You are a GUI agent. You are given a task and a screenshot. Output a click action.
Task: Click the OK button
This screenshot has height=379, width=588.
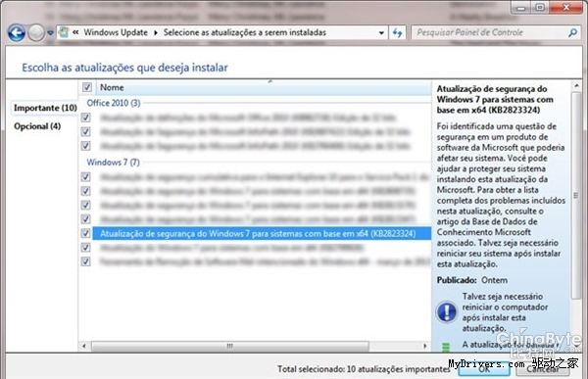[484, 369]
